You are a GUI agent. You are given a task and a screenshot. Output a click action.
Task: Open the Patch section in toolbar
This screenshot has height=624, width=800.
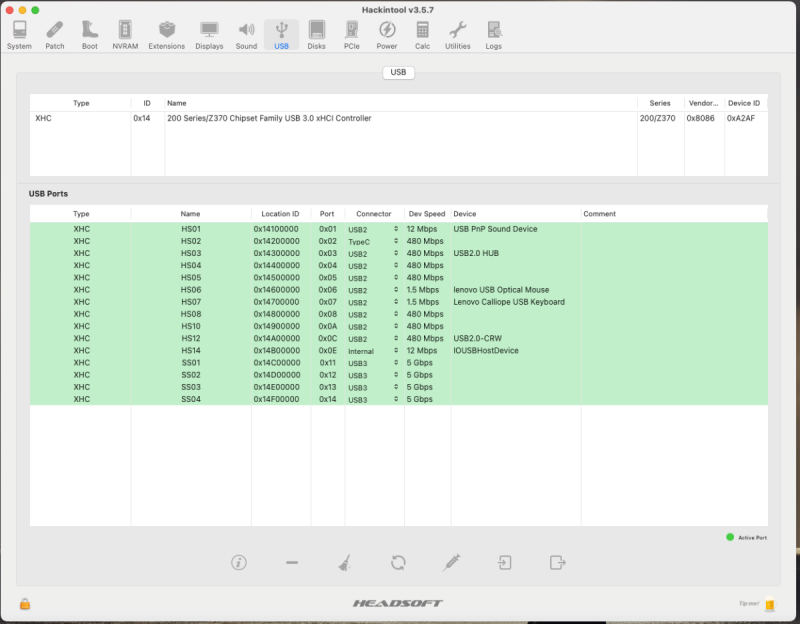coord(54,35)
